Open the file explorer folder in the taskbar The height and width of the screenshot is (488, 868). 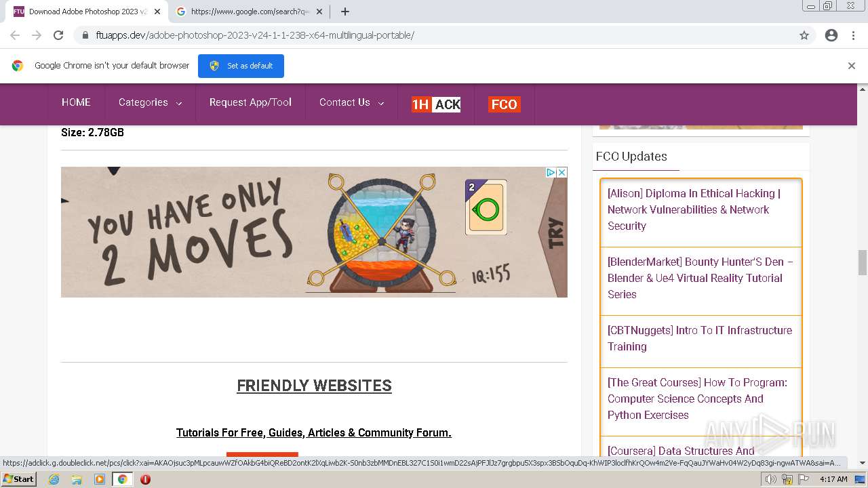click(x=77, y=479)
